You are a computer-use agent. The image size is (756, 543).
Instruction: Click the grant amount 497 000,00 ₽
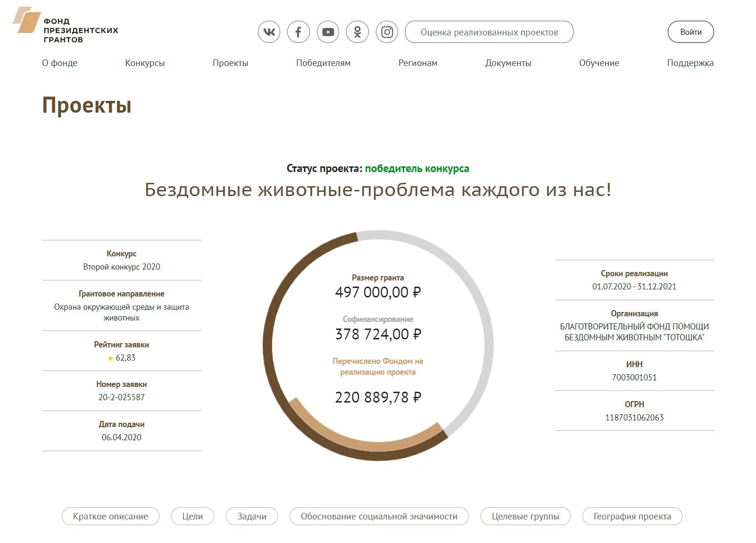pyautogui.click(x=378, y=292)
